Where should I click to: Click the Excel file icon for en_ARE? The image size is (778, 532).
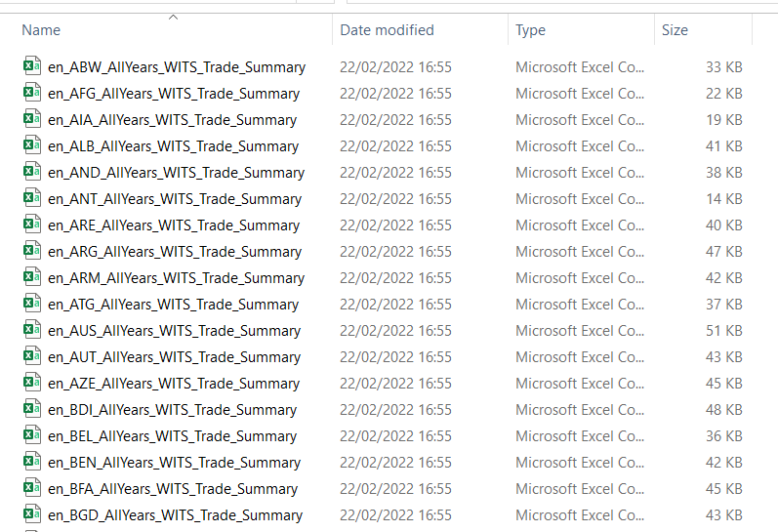31,225
